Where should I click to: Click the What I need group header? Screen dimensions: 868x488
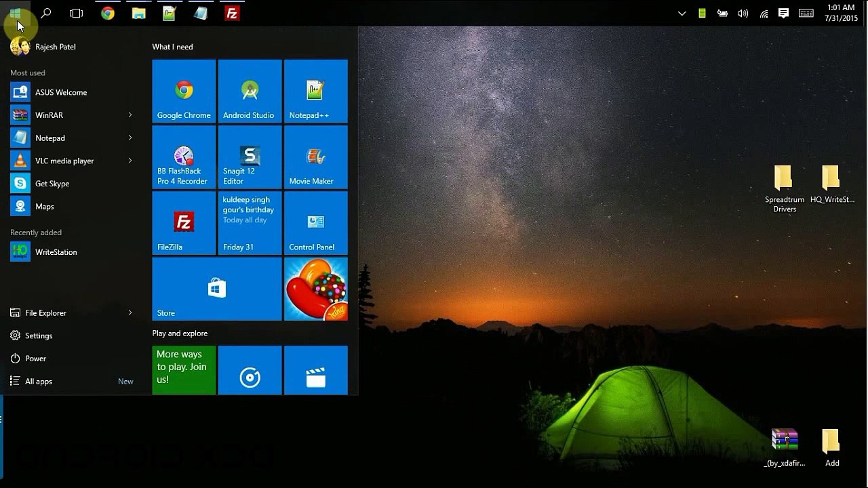tap(172, 47)
